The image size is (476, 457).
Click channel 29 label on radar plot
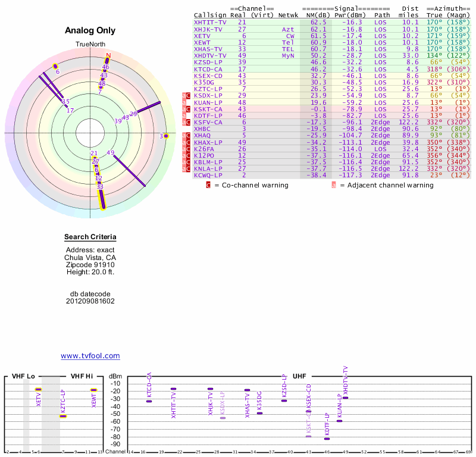pos(133,114)
